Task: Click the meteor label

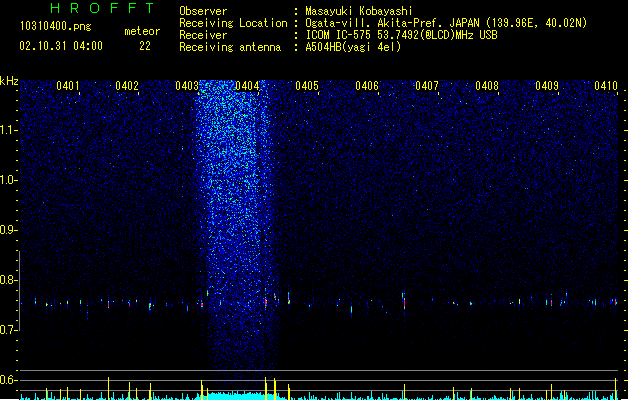Action: [142, 31]
